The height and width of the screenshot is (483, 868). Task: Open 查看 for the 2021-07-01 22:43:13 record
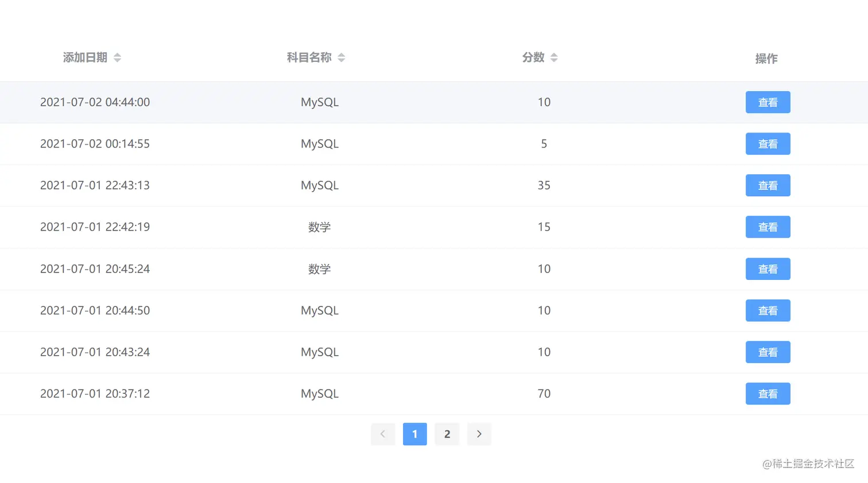click(x=768, y=185)
